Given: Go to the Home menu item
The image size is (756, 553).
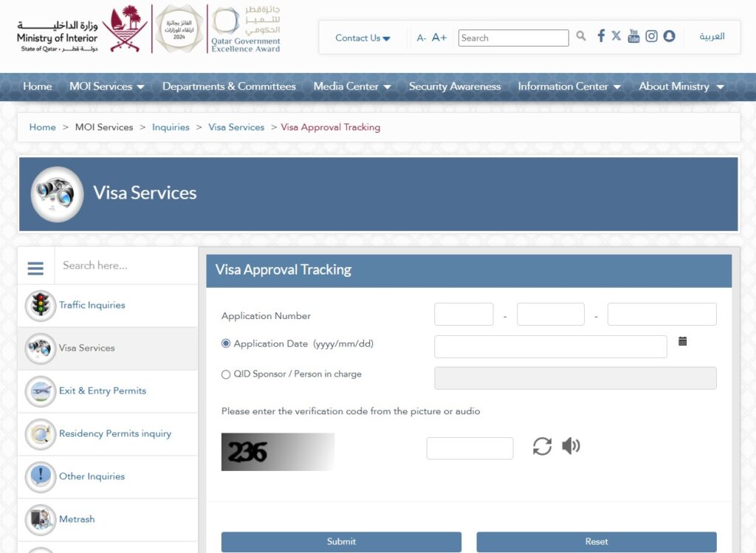Looking at the screenshot, I should 37,86.
